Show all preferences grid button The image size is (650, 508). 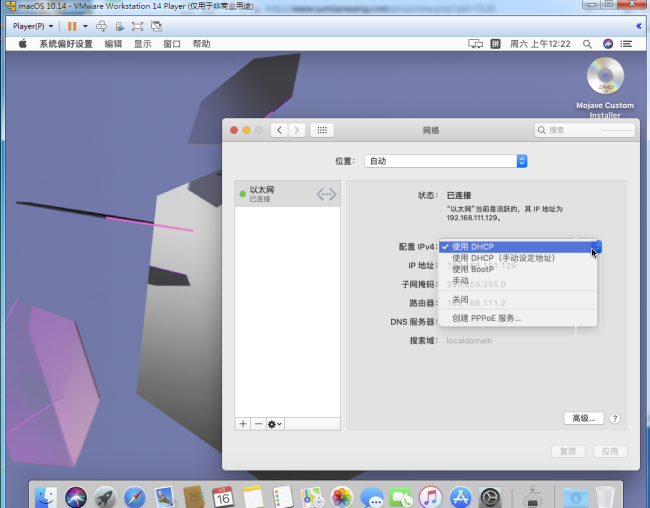(x=322, y=130)
